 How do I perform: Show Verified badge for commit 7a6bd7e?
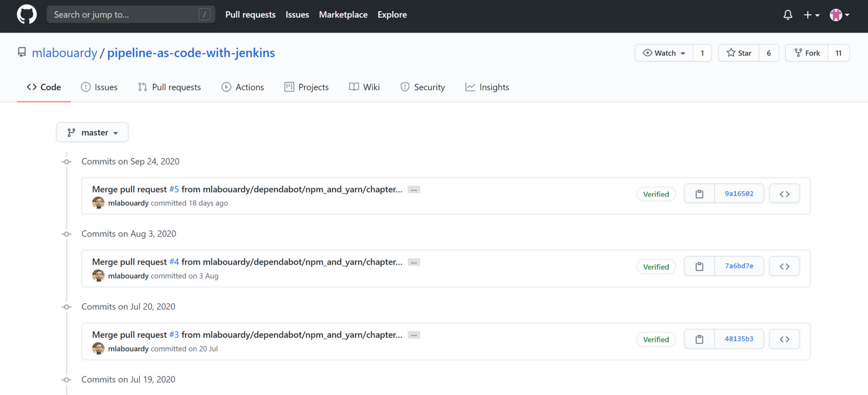656,267
